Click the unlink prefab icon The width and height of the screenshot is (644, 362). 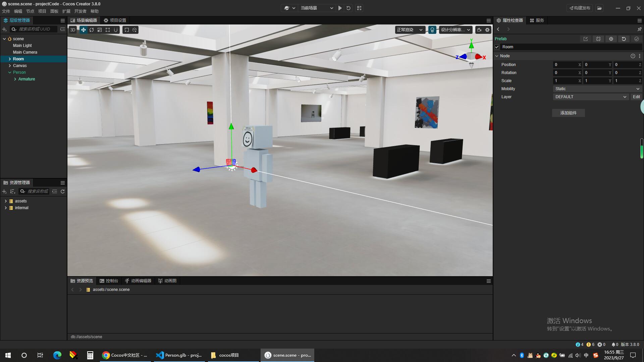(598, 39)
